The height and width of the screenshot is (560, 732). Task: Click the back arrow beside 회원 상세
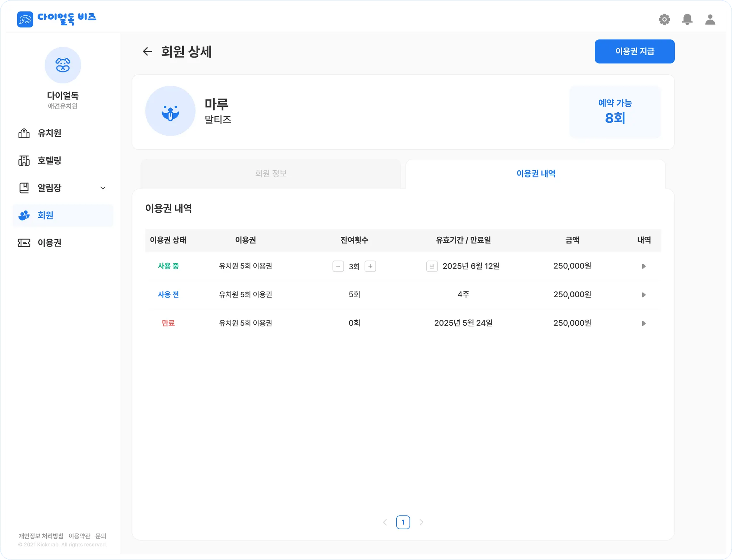coord(147,52)
